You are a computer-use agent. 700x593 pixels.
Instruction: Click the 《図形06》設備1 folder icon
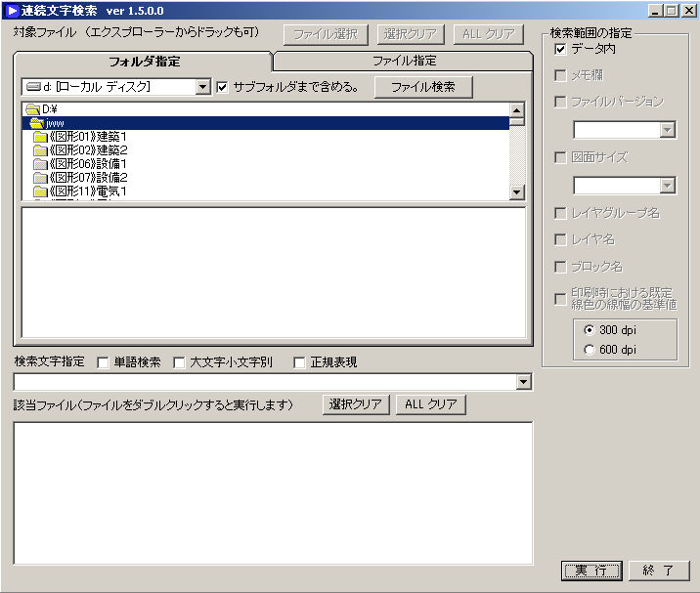pyautogui.click(x=40, y=164)
